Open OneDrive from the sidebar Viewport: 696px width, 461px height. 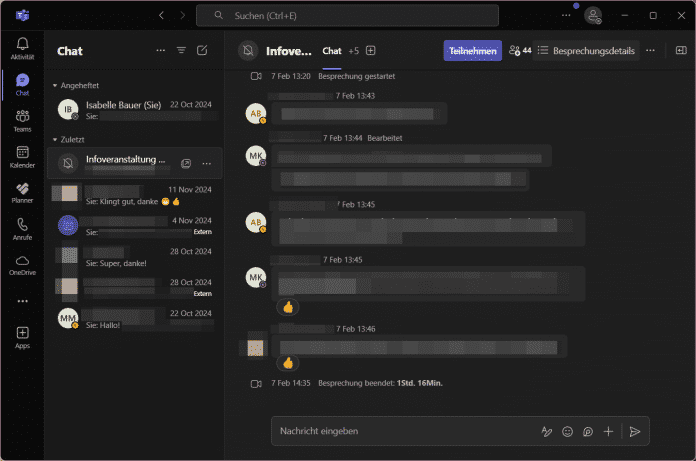pyautogui.click(x=22, y=265)
